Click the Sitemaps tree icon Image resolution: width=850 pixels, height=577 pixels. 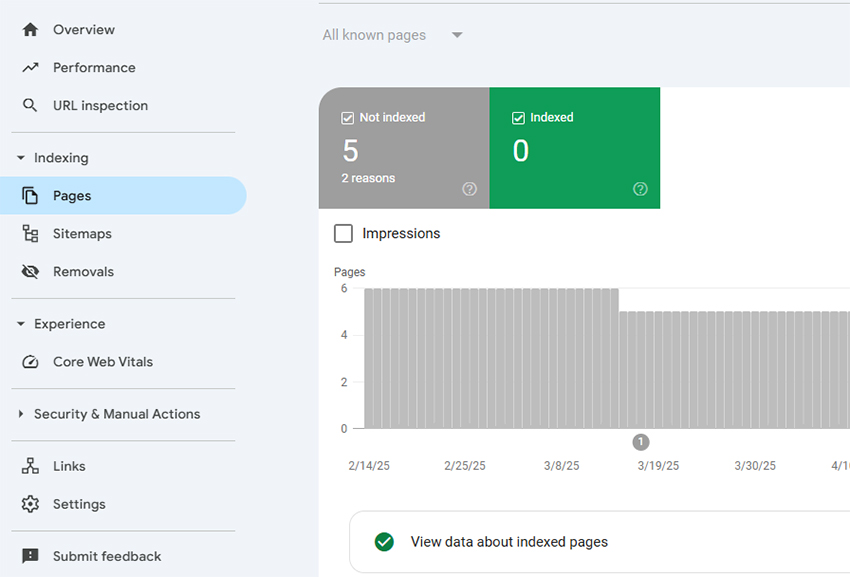tap(30, 234)
